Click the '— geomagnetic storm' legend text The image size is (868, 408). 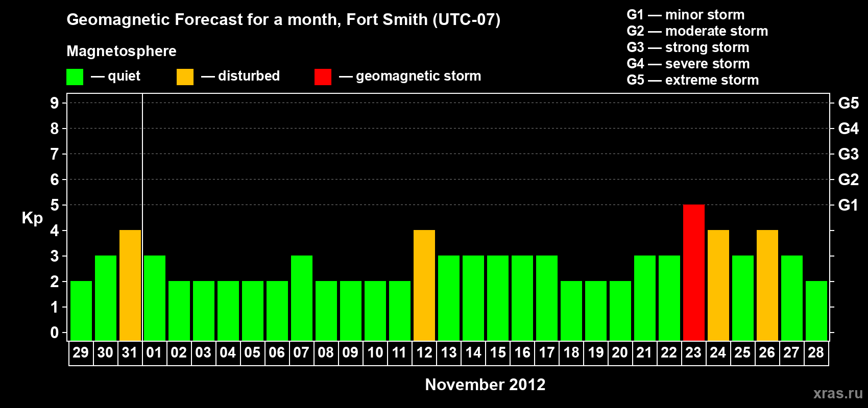[410, 76]
